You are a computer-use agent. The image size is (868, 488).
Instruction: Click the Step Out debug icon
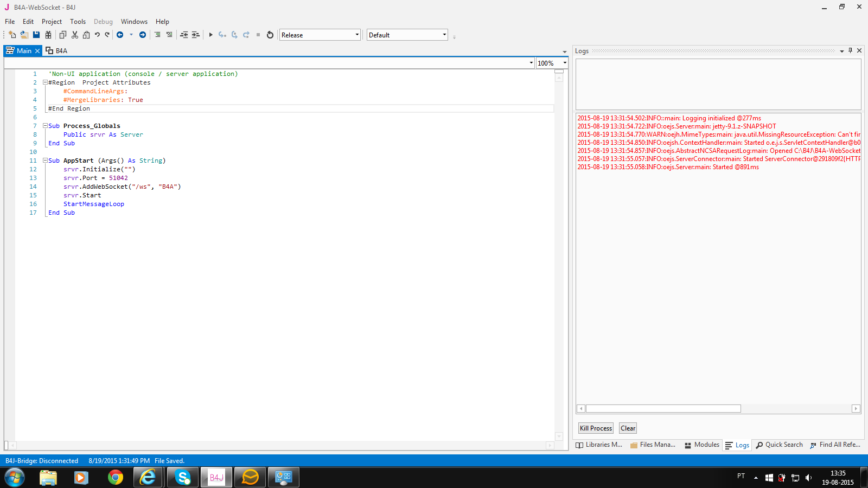pos(246,35)
